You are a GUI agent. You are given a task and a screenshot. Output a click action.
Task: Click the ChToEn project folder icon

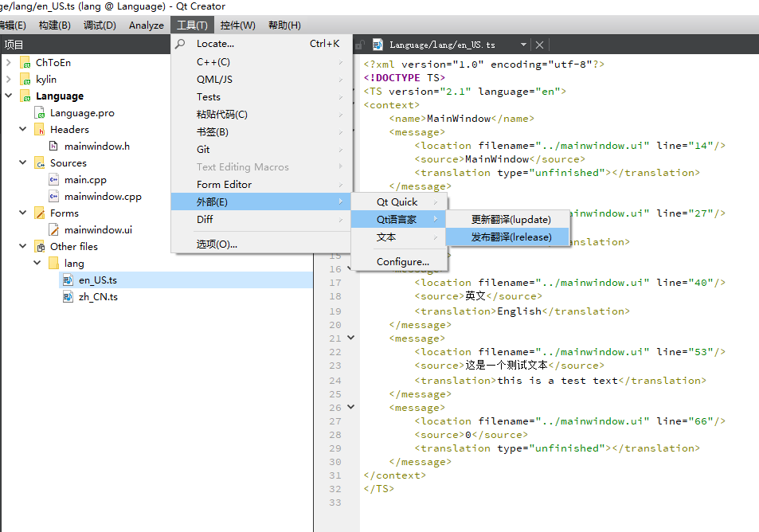click(25, 62)
